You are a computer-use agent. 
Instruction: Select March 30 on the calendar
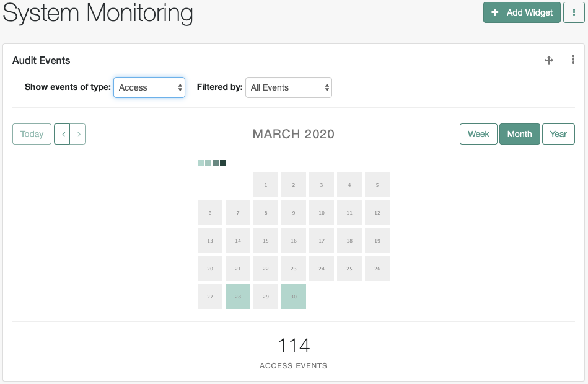[x=293, y=297]
